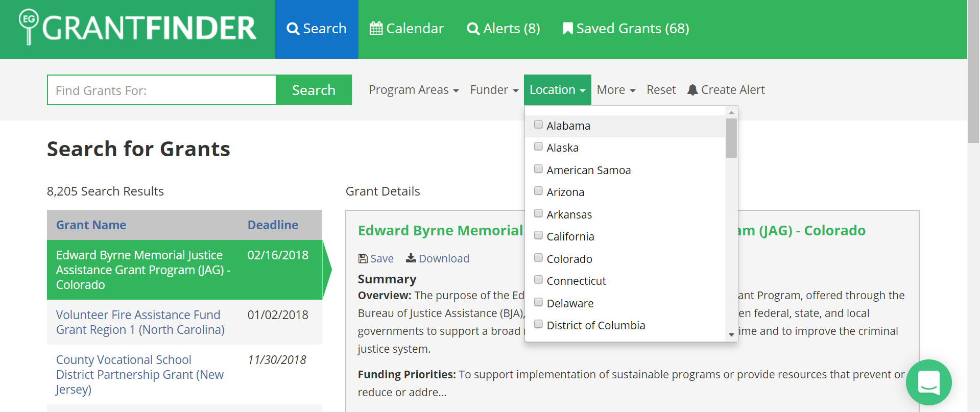Click the Find Grants For input field
This screenshot has width=980, height=412.
(162, 90)
